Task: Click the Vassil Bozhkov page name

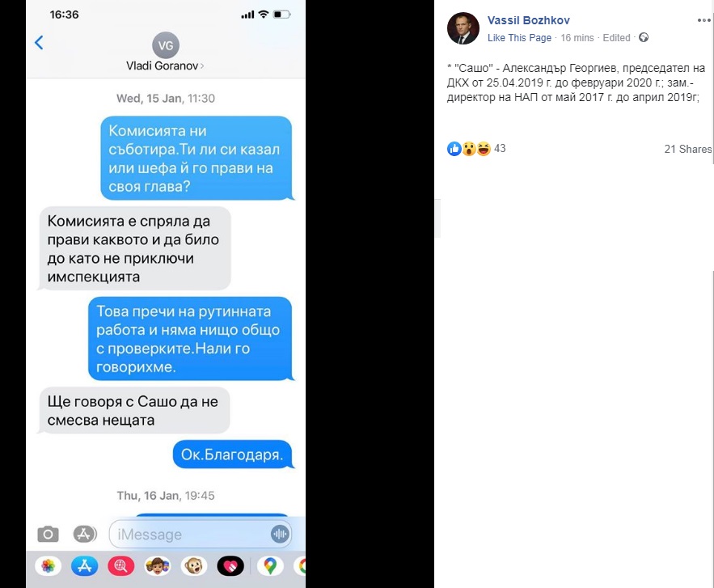Action: (x=528, y=20)
